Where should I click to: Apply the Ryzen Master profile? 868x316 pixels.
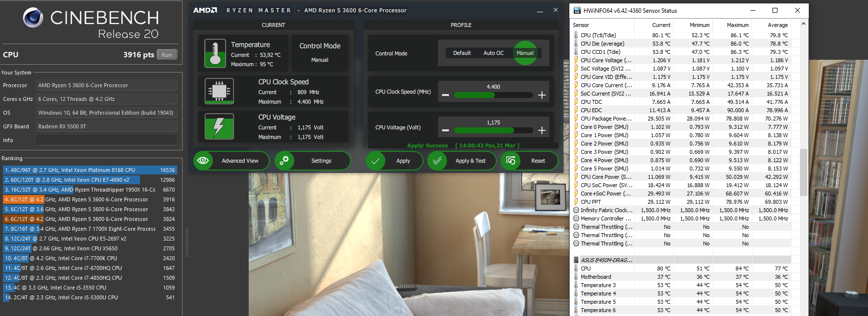pyautogui.click(x=394, y=161)
